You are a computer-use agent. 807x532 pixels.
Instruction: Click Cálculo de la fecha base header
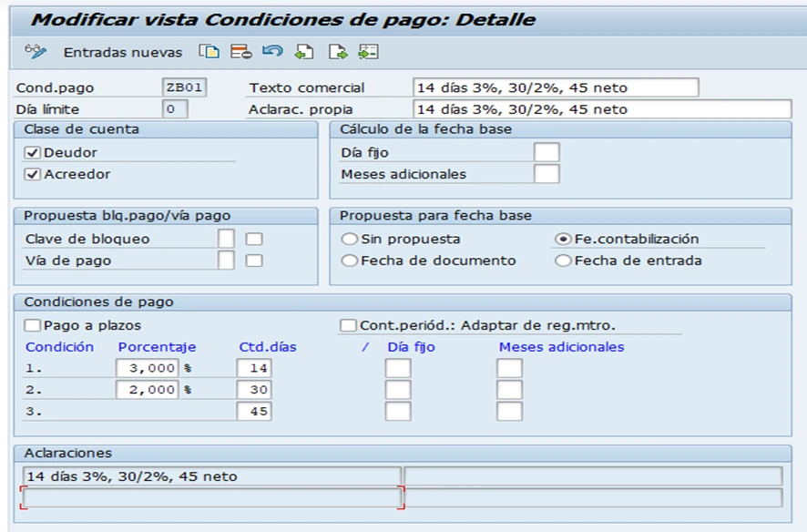click(425, 129)
